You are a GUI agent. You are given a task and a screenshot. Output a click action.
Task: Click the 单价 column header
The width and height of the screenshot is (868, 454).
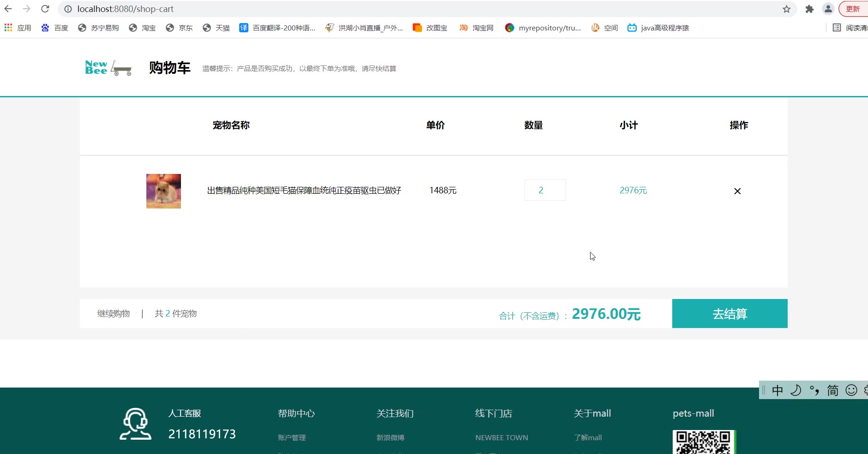435,125
